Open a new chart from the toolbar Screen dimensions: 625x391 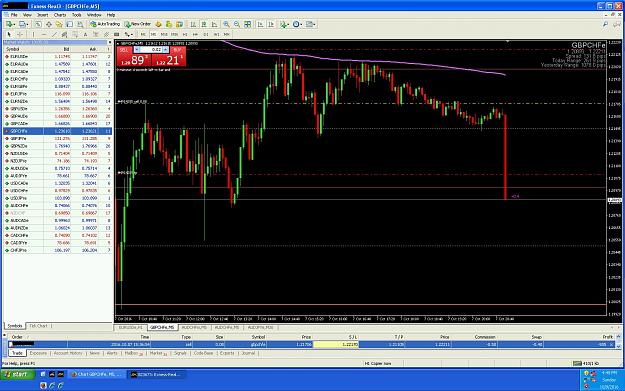[x=9, y=24]
